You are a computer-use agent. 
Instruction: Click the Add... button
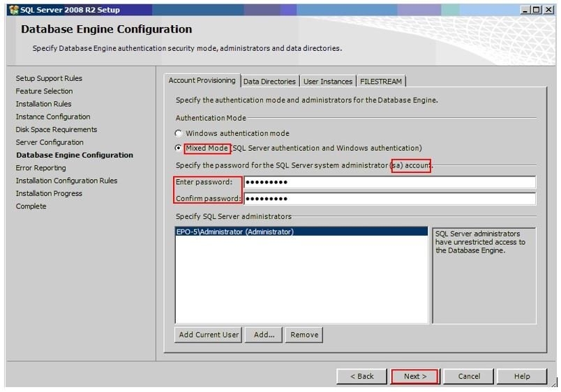(264, 335)
